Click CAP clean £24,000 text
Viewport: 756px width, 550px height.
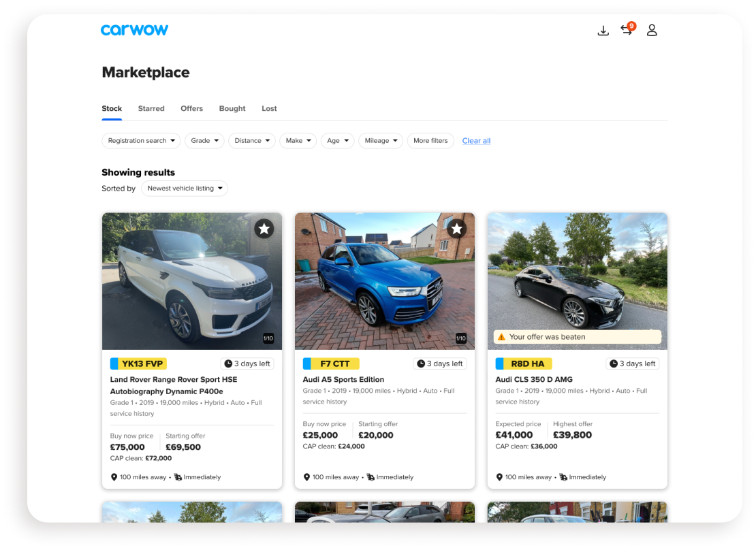pyautogui.click(x=334, y=447)
